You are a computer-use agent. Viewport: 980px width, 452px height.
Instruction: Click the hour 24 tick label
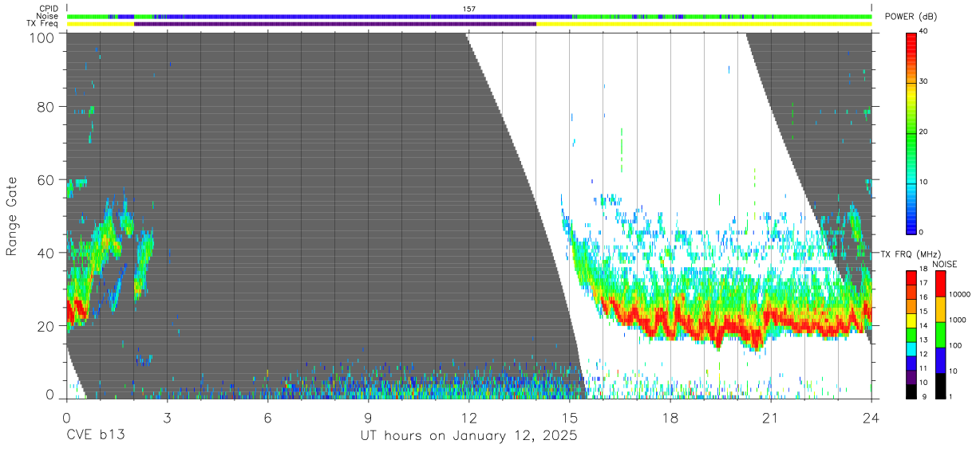pyautogui.click(x=871, y=417)
